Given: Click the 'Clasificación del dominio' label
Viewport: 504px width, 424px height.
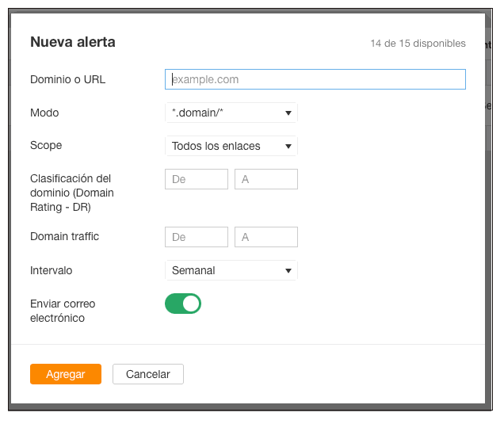Looking at the screenshot, I should pos(71,193).
